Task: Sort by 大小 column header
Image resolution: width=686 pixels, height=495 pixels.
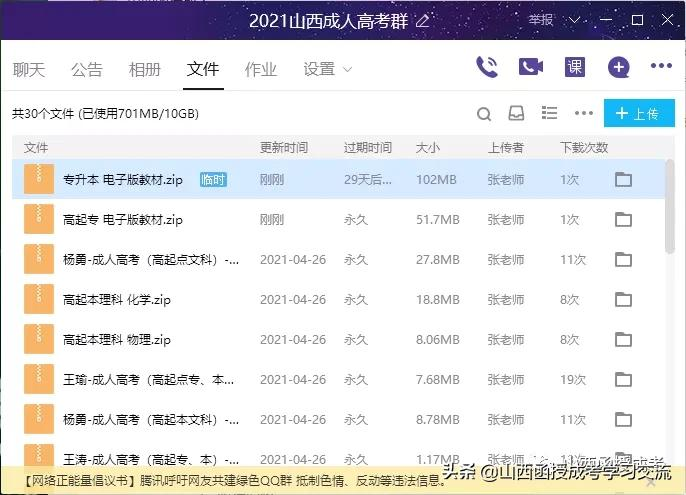Action: (x=427, y=147)
